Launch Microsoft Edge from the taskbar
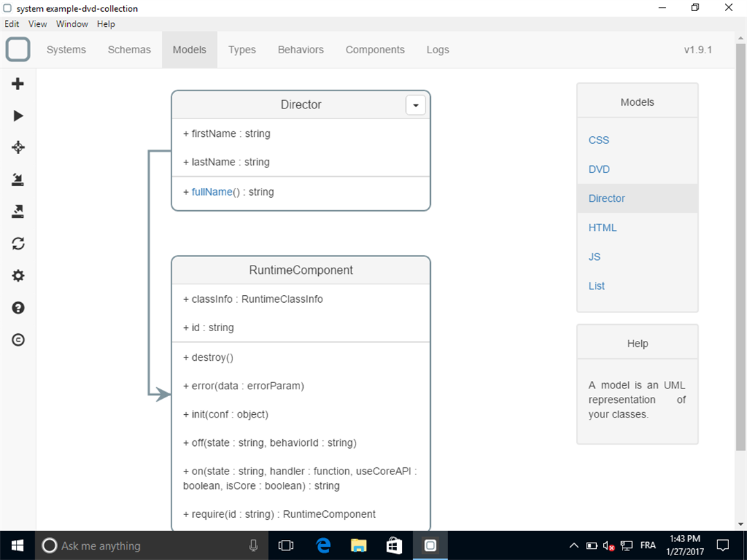This screenshot has width=747, height=560. pyautogui.click(x=324, y=545)
